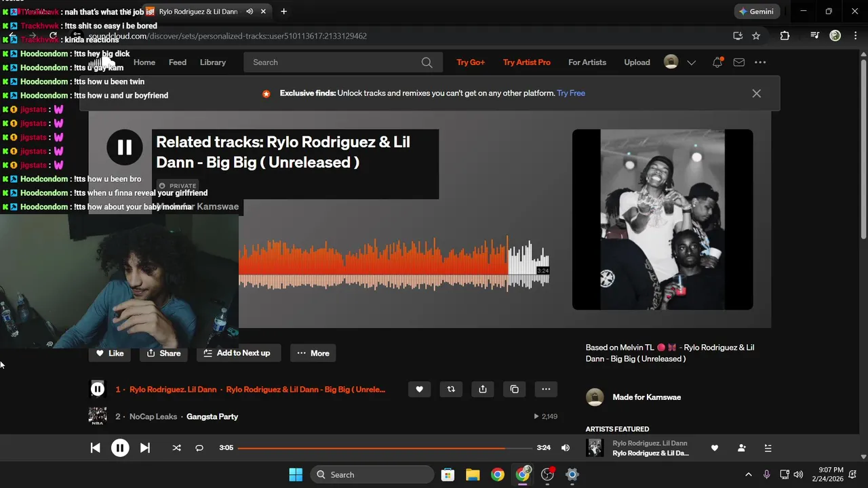Viewport: 868px width, 488px height.
Task: Pause the song in bottom player bar
Action: tap(120, 448)
